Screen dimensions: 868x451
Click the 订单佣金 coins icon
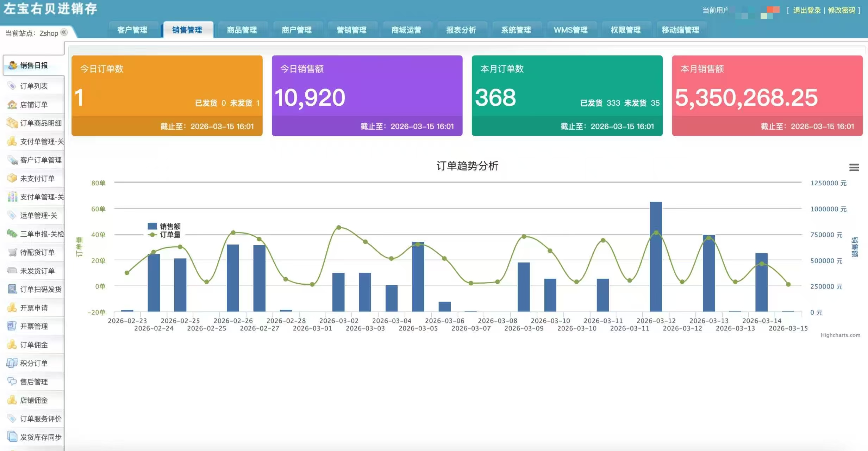point(12,345)
